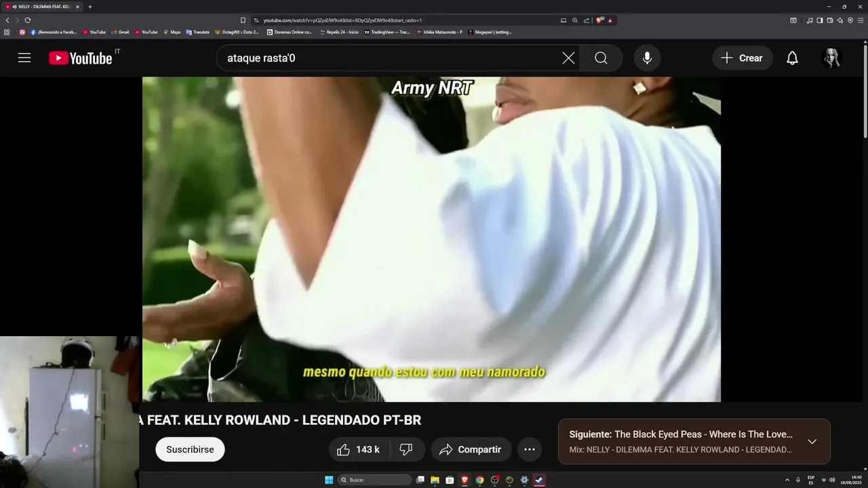Viewport: 868px width, 488px height.
Task: Open the Crear menu
Action: [x=743, y=58]
